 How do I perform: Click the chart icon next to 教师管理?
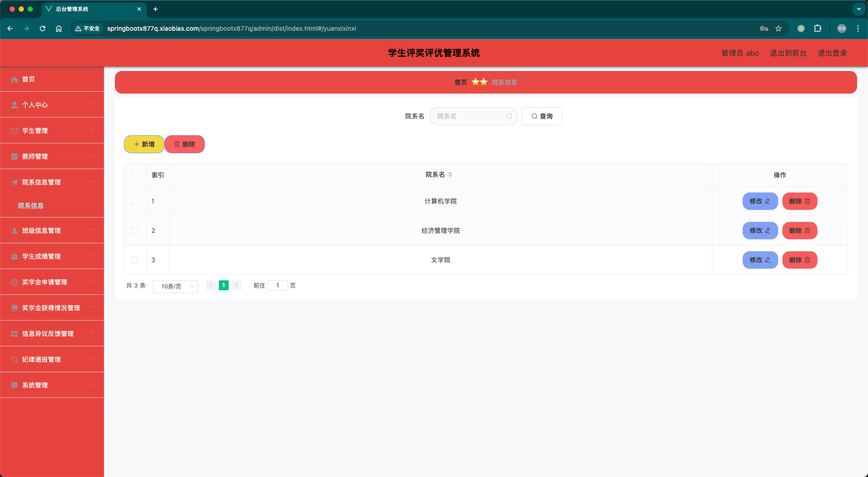point(14,156)
